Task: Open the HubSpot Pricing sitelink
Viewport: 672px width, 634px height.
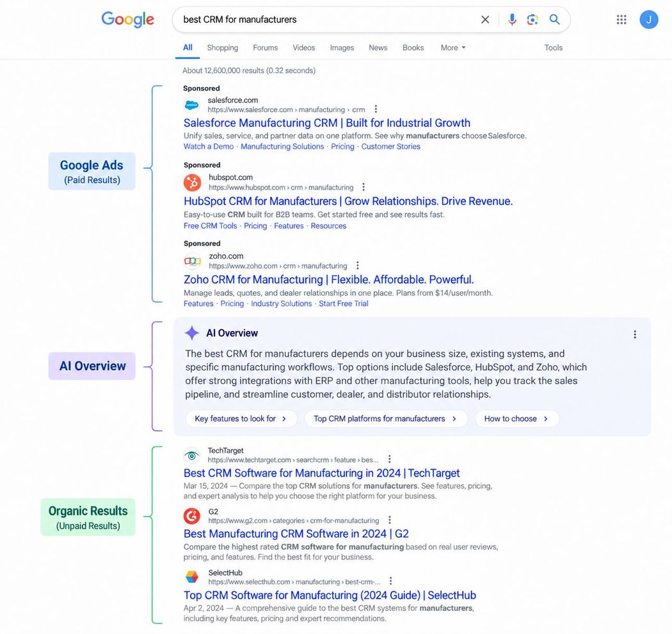Action: coord(255,226)
